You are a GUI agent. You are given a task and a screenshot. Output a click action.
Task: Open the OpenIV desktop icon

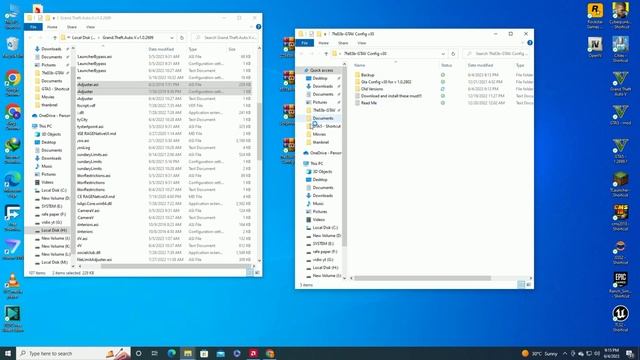[x=595, y=47]
